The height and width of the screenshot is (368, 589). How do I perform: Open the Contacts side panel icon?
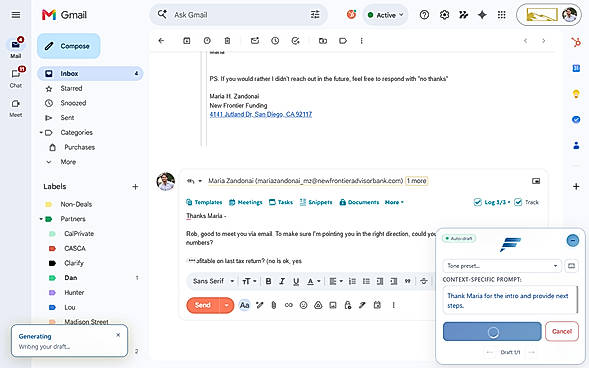click(x=576, y=145)
